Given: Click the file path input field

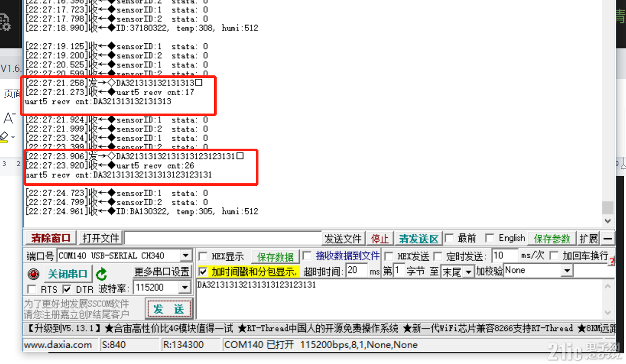Looking at the screenshot, I should coord(223,238).
